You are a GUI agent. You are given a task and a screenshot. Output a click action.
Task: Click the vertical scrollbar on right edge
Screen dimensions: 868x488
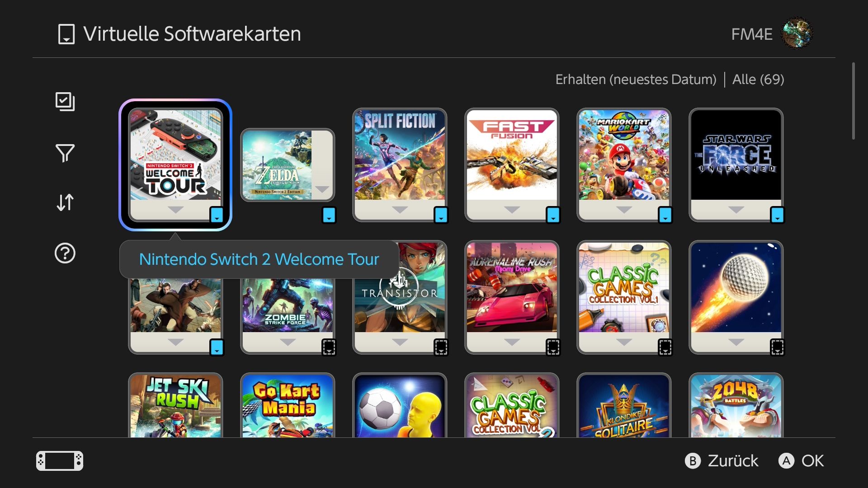[854, 101]
